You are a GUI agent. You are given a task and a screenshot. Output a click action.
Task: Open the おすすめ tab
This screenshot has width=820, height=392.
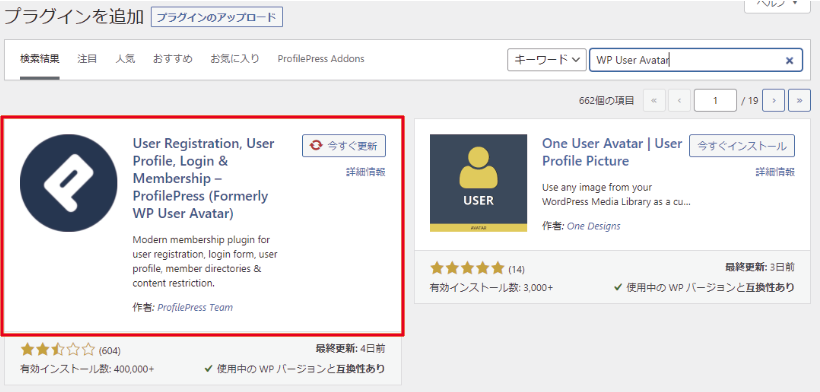(173, 59)
